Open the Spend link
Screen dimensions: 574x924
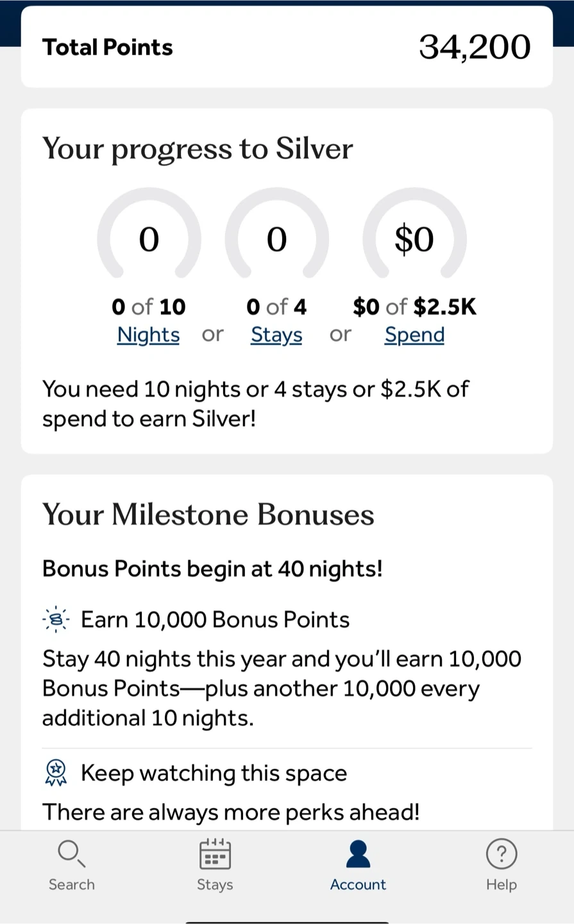(414, 334)
